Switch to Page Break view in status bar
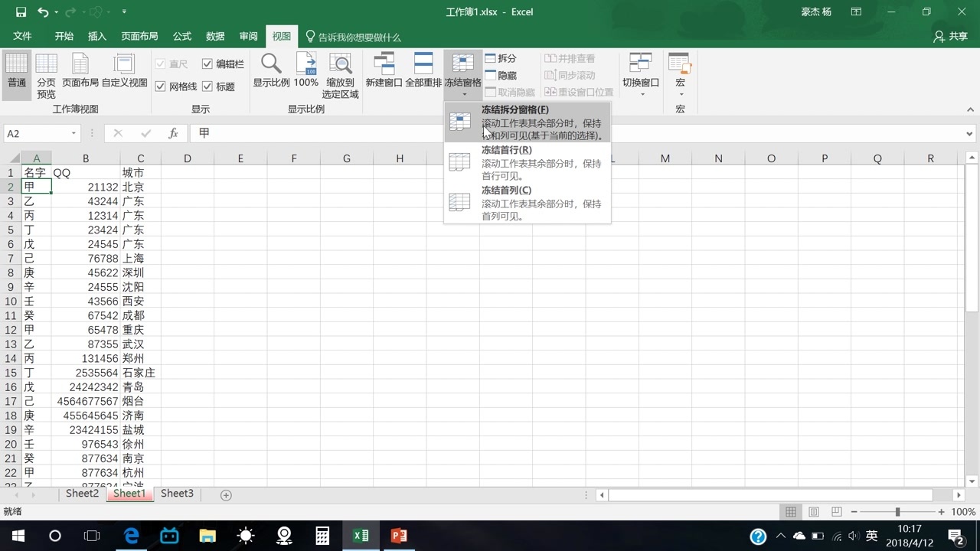 click(x=836, y=512)
